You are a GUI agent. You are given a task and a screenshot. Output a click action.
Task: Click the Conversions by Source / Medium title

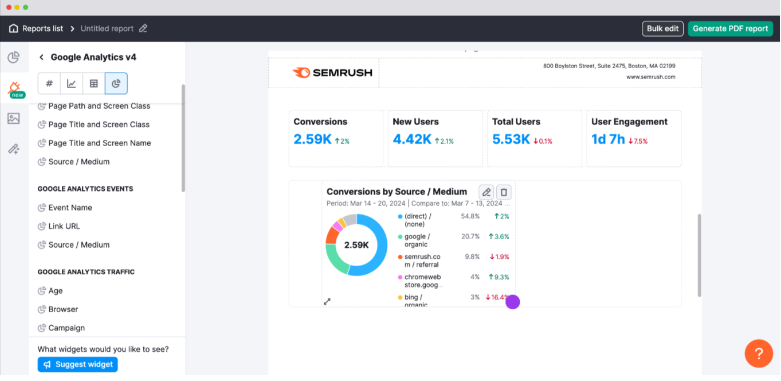(396, 192)
